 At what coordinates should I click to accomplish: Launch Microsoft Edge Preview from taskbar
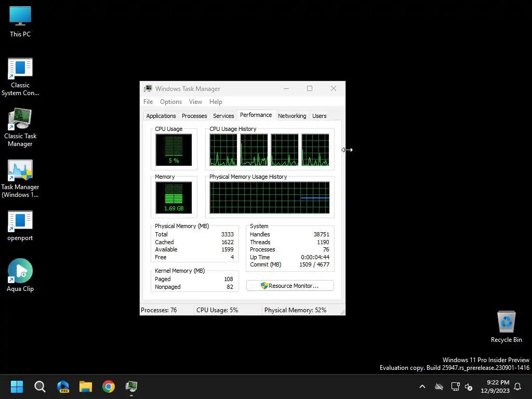pos(63,387)
